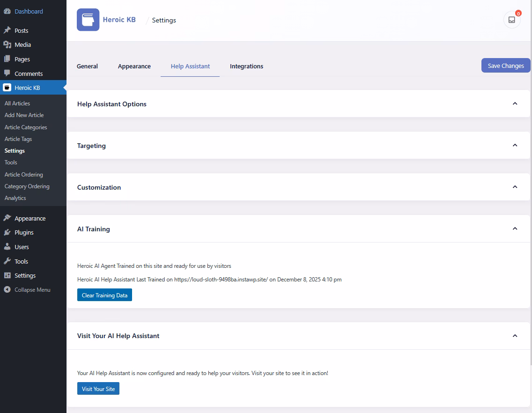Viewport: 532px width, 413px height.
Task: Select the Posts pushpin icon
Action: [x=8, y=30]
